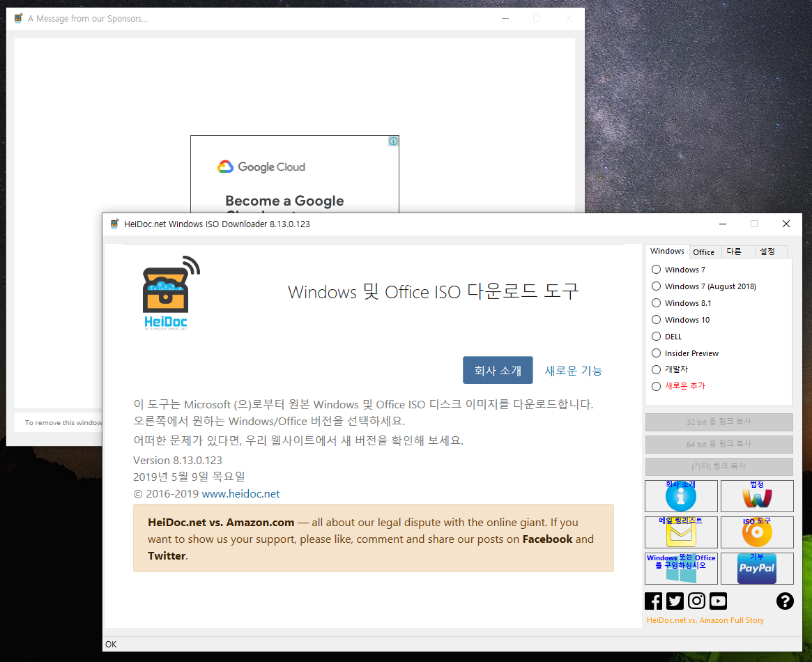Click the 64 bit 용 링크 복사 button
The image size is (812, 662).
[x=719, y=444]
